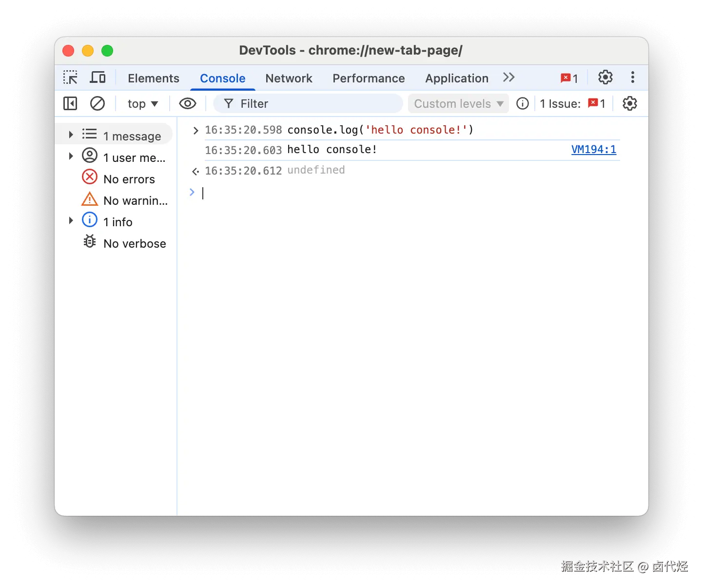
Task: Open the customize DevTools three-dot menu
Action: [x=633, y=77]
